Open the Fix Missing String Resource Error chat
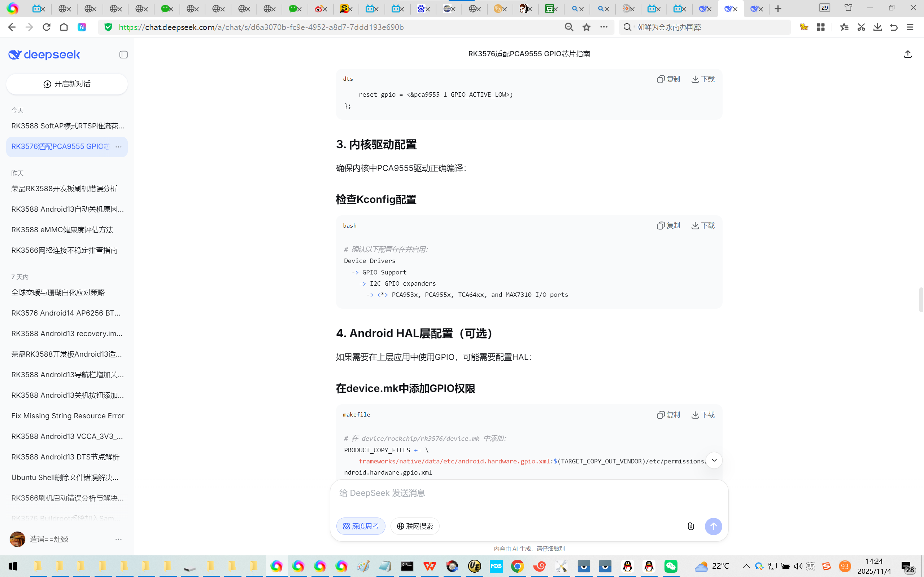This screenshot has width=924, height=577. pos(67,415)
